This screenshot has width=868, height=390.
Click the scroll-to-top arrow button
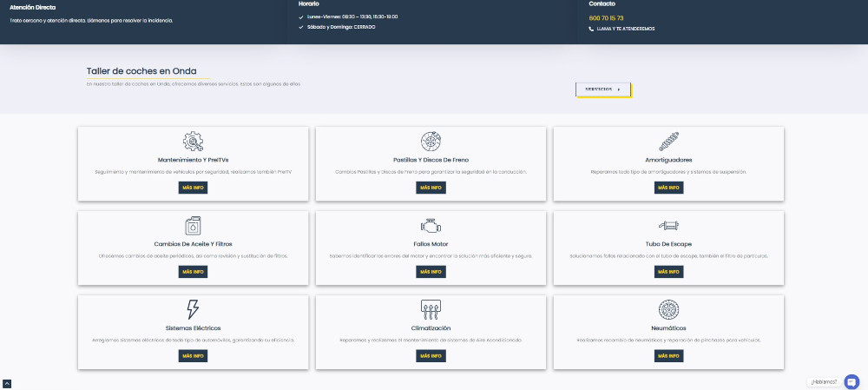(7, 383)
